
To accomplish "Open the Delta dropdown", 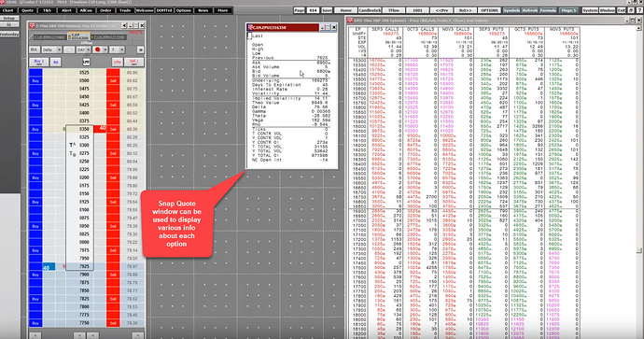I will [x=51, y=49].
